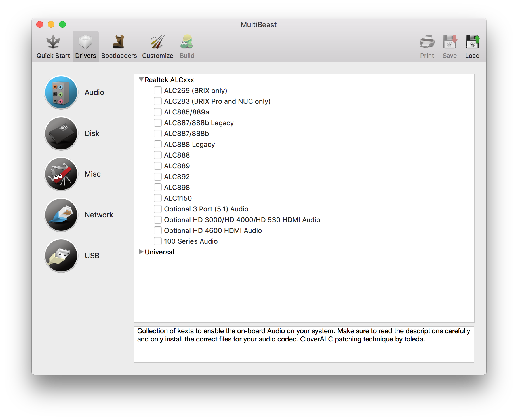Enable the ALC1150 audio driver

158,198
